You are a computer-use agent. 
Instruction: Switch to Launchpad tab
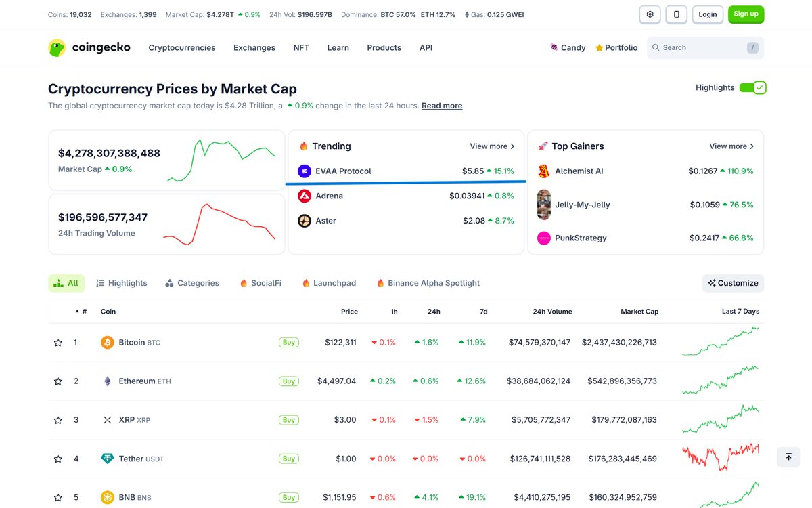pyautogui.click(x=329, y=283)
